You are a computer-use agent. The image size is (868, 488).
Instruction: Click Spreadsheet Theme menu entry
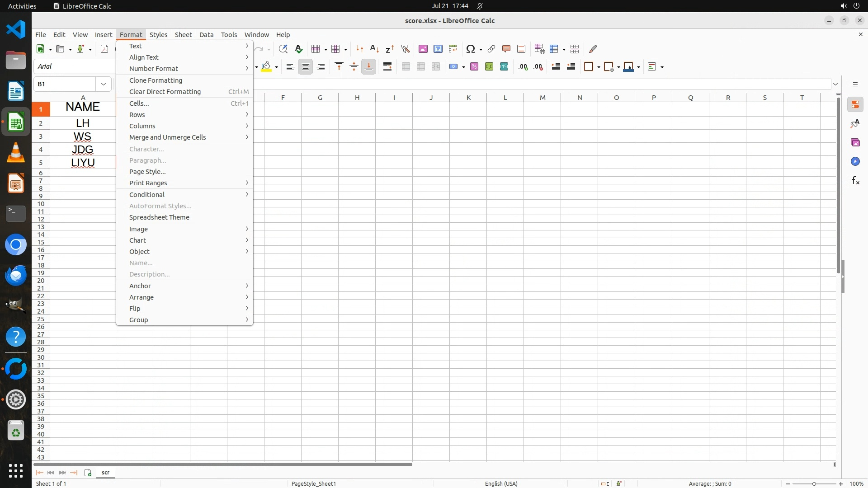159,217
